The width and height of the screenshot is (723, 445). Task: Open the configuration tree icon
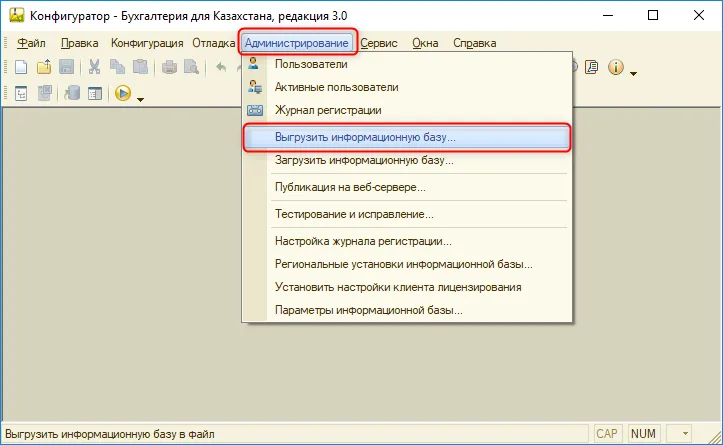(x=21, y=94)
